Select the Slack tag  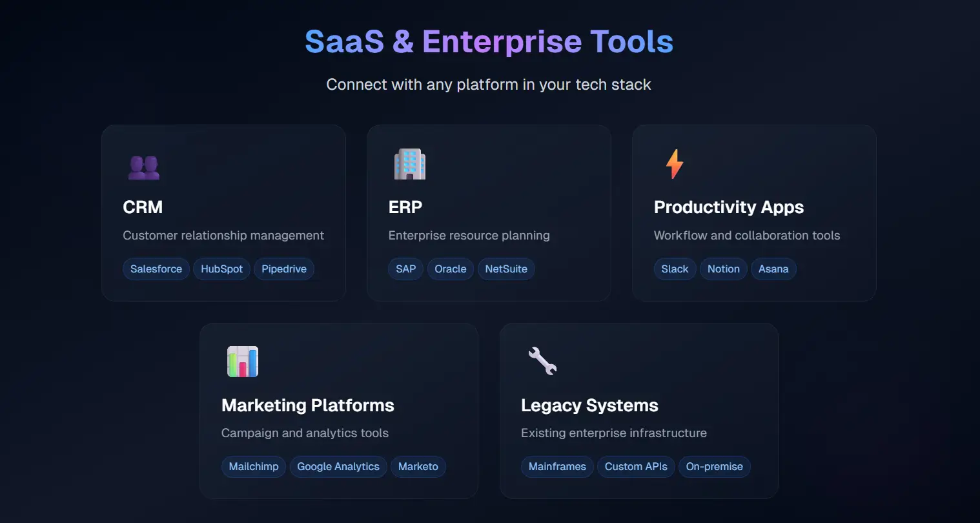coord(675,269)
